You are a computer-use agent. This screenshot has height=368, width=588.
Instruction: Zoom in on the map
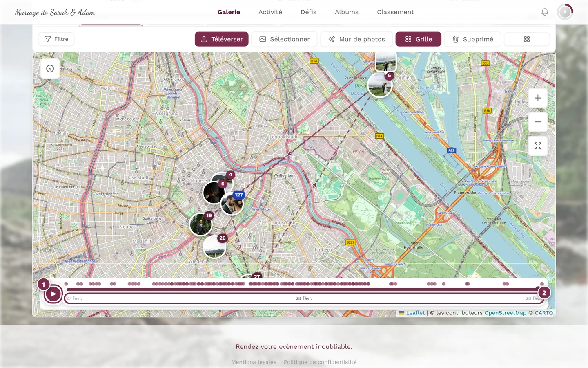click(x=538, y=98)
